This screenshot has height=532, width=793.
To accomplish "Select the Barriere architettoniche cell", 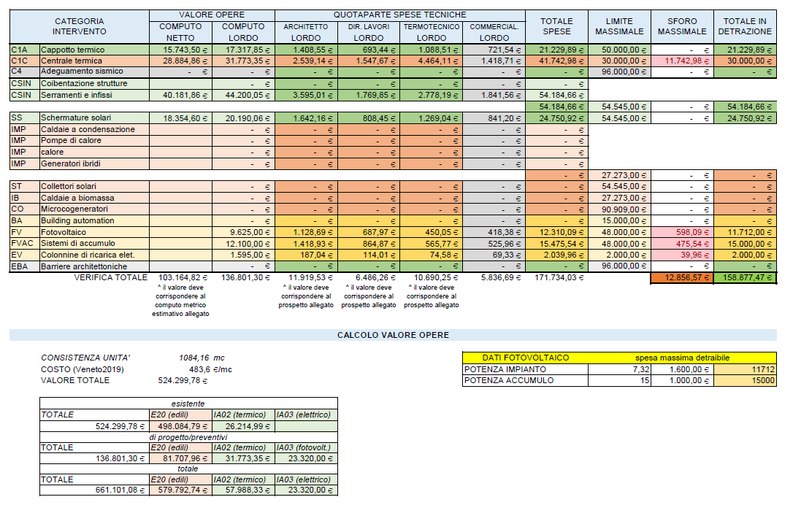I will coord(95,267).
